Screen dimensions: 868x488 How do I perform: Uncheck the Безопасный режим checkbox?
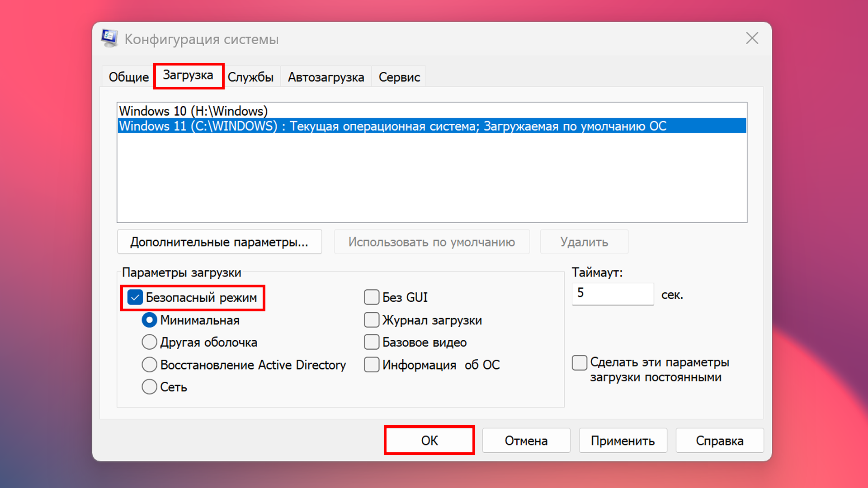[135, 298]
